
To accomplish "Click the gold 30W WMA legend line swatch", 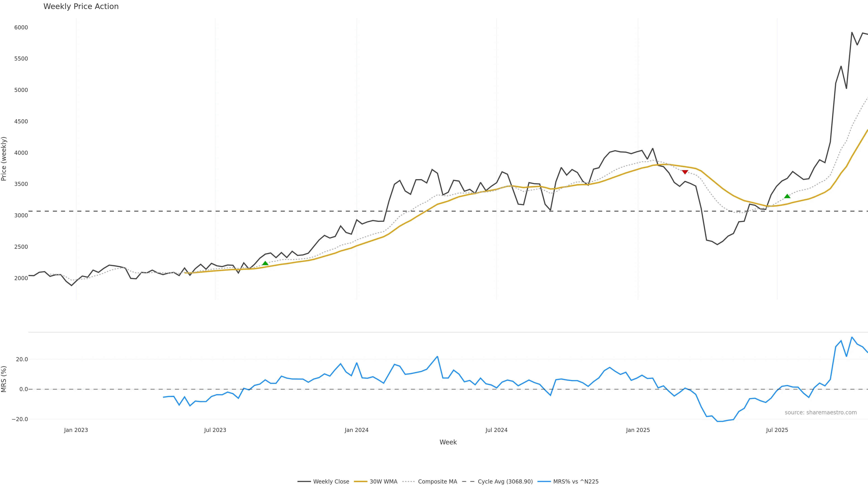I will click(360, 482).
